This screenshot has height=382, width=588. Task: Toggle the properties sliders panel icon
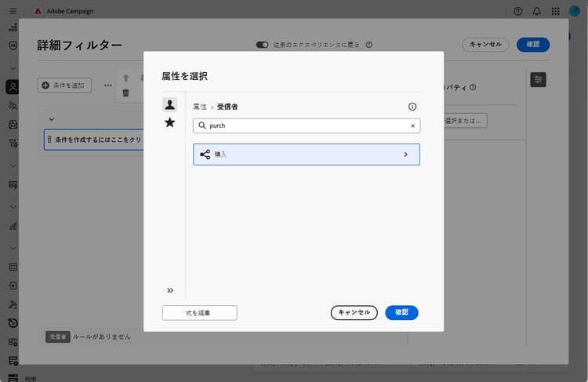[x=538, y=79]
